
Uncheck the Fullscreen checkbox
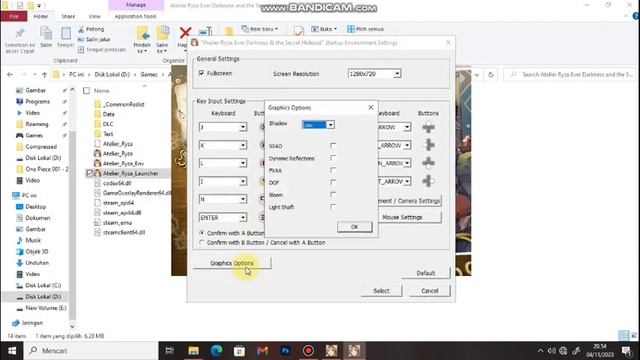(201, 73)
